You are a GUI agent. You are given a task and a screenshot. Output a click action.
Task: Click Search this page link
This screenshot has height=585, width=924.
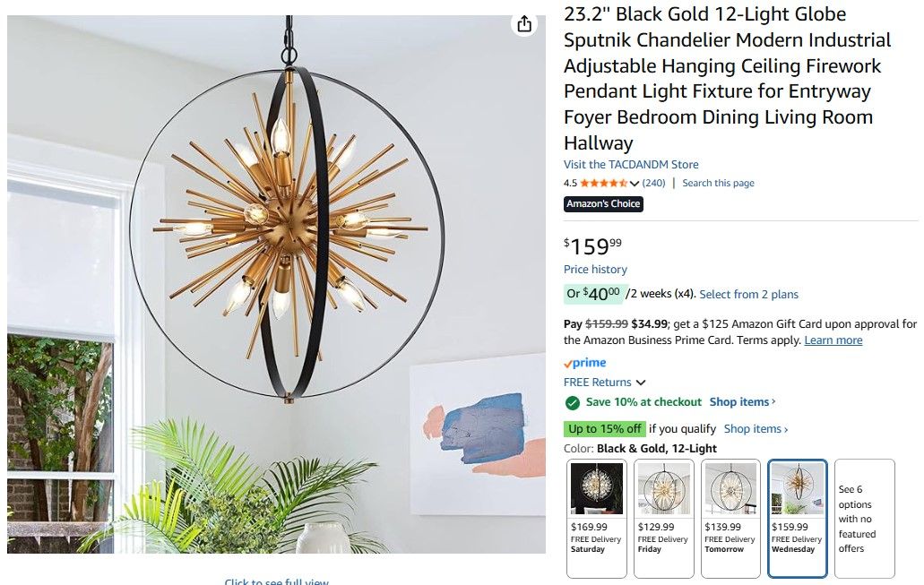tap(719, 184)
